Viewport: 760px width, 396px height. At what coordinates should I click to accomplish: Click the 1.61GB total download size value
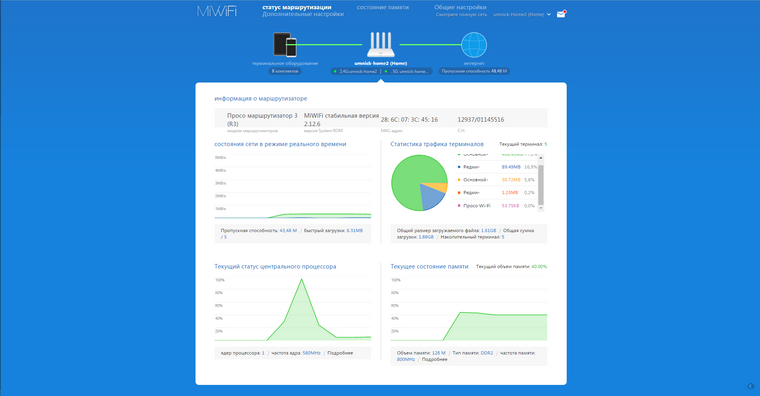click(488, 231)
